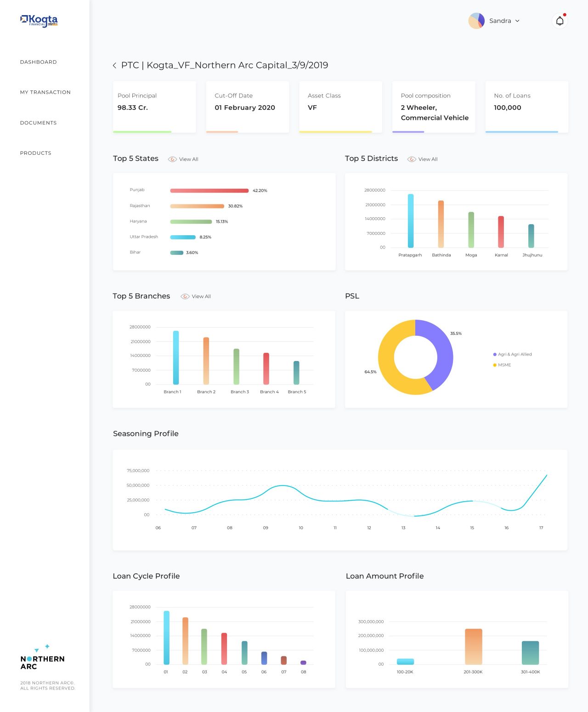Select Products in the sidebar

coord(36,153)
